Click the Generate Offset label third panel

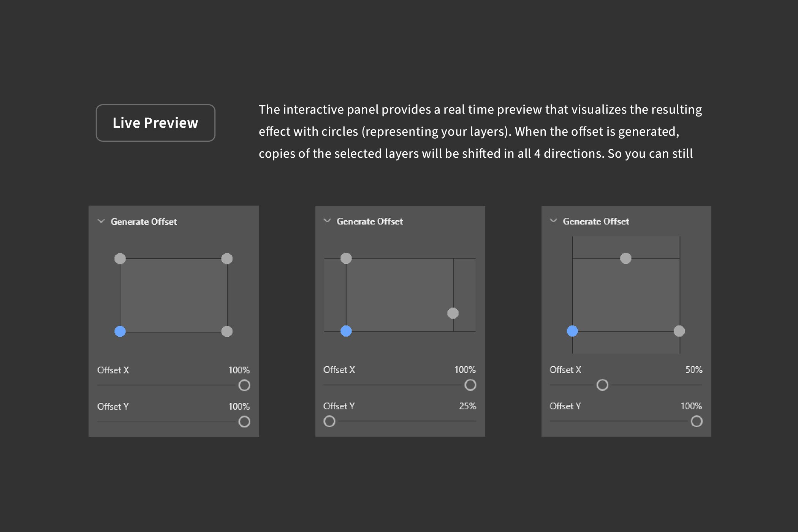596,221
